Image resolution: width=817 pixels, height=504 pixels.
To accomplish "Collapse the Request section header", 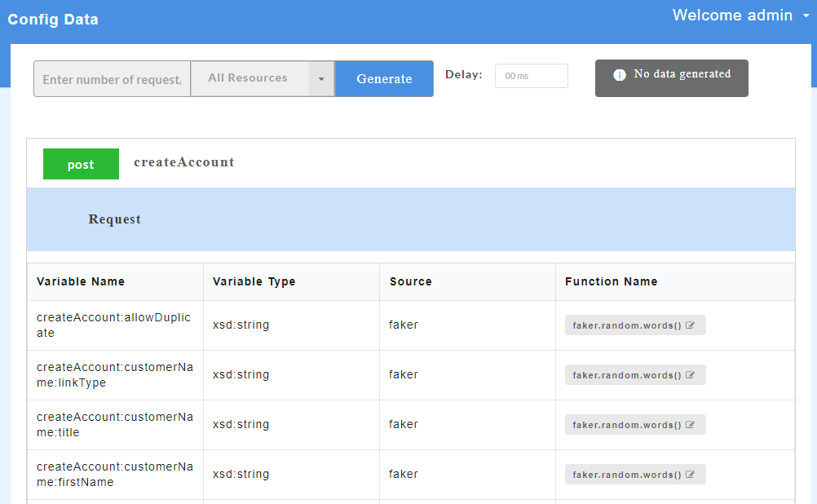I will [114, 219].
